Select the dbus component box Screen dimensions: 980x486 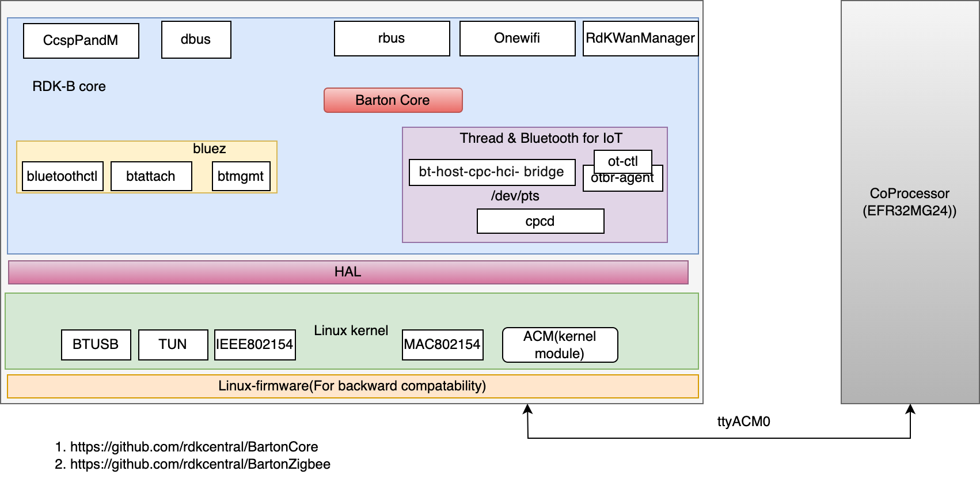(x=196, y=39)
